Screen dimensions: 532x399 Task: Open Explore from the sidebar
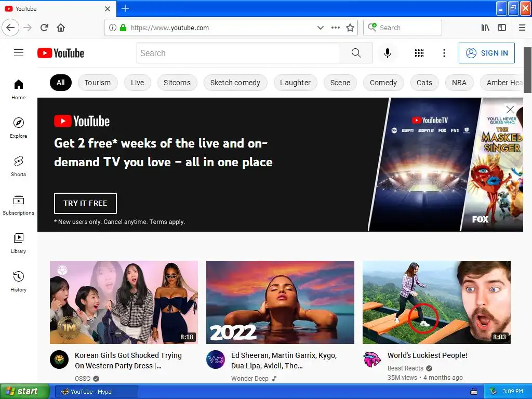pos(18,128)
